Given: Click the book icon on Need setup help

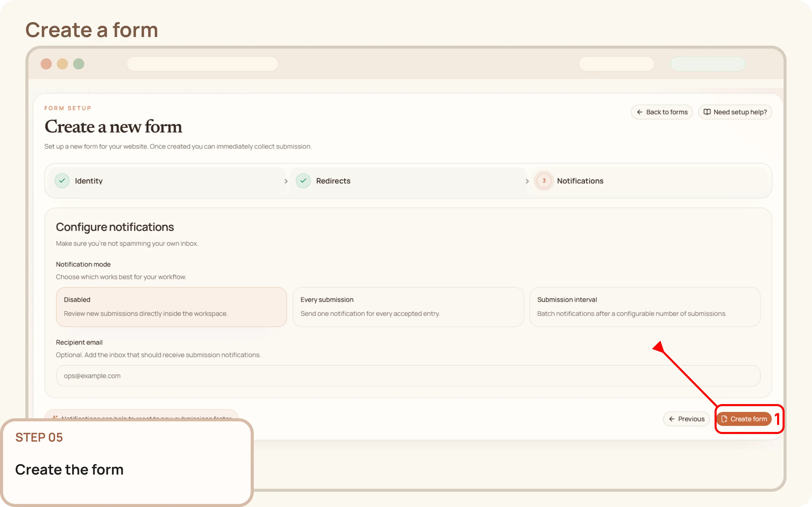Looking at the screenshot, I should point(707,112).
